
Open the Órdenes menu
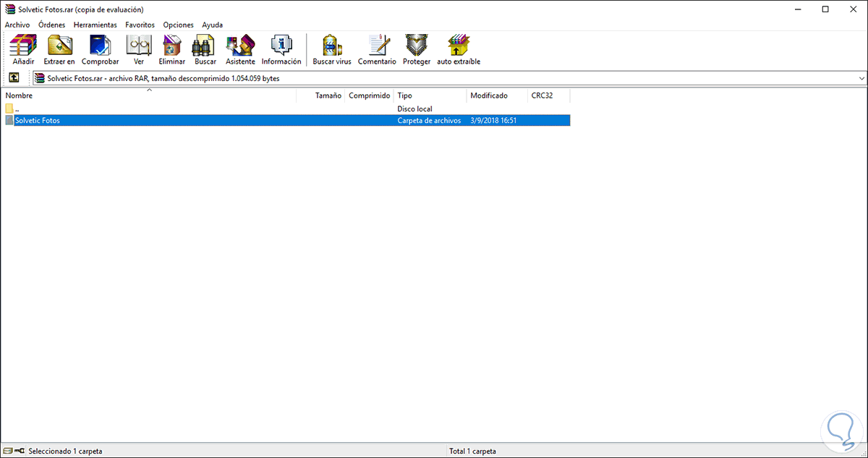coord(52,25)
